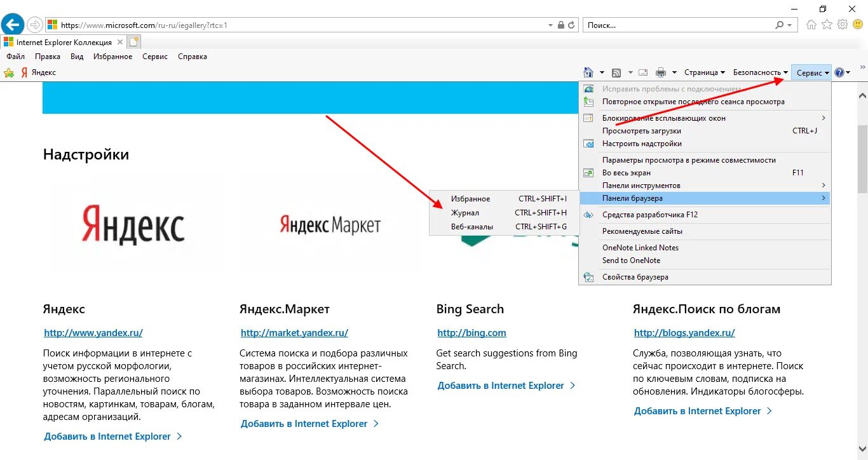This screenshot has height=460, width=868.
Task: Expand the Панели инструментов submenu
Action: pos(704,186)
